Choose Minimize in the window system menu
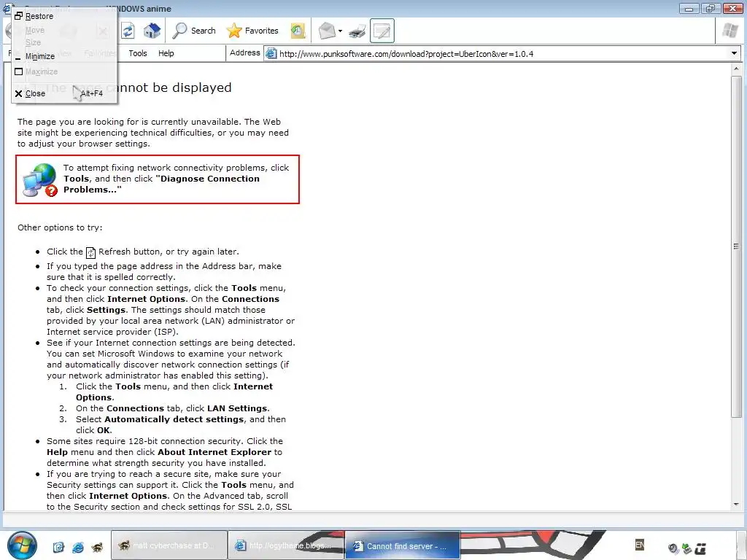Image resolution: width=747 pixels, height=560 pixels. (64, 56)
